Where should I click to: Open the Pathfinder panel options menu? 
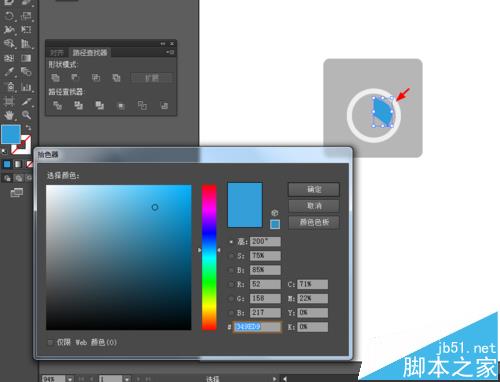tap(170, 52)
